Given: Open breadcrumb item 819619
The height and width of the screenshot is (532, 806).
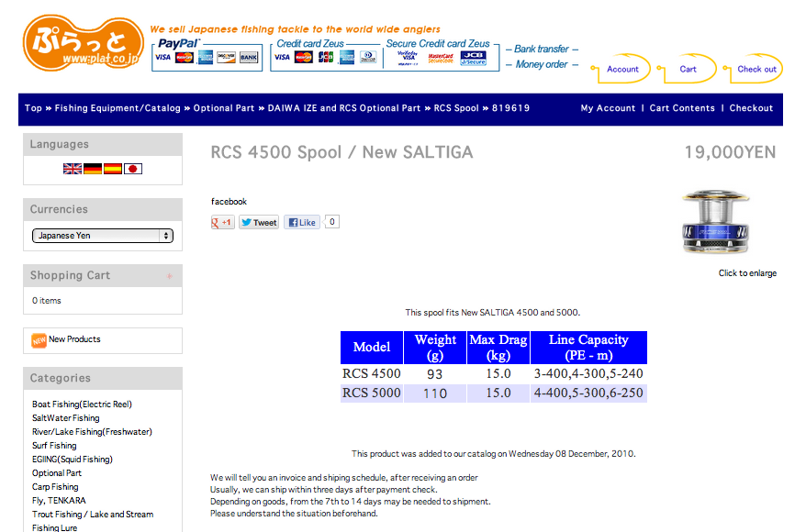Looking at the screenshot, I should pyautogui.click(x=510, y=108).
